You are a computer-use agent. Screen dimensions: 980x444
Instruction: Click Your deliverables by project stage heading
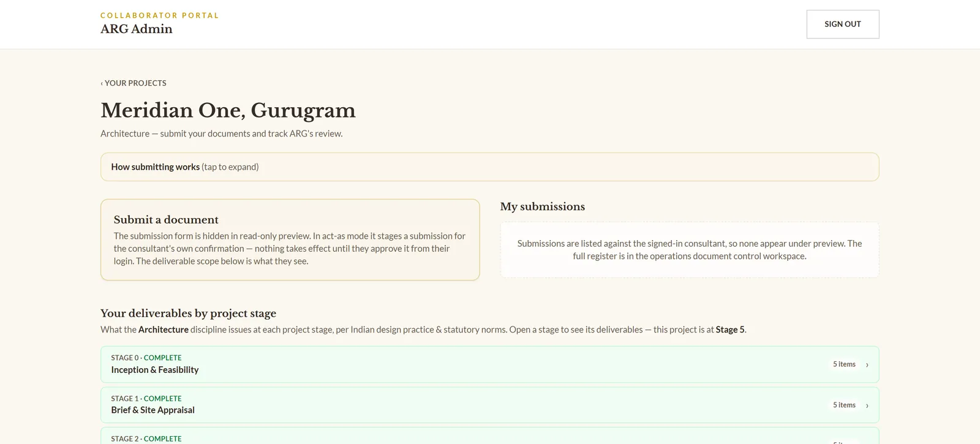pos(188,313)
